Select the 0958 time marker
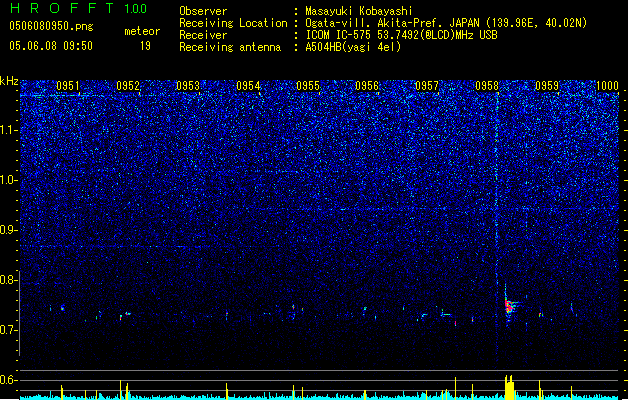 (487, 86)
